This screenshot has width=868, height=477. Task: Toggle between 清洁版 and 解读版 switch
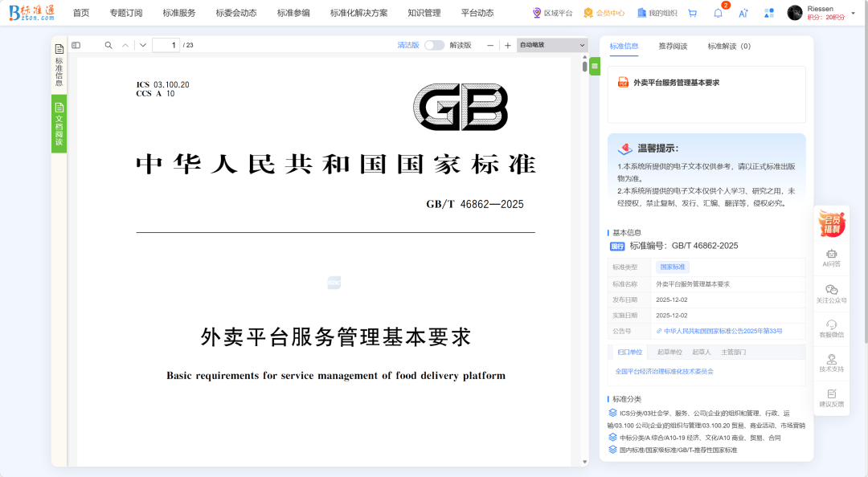[x=434, y=46]
